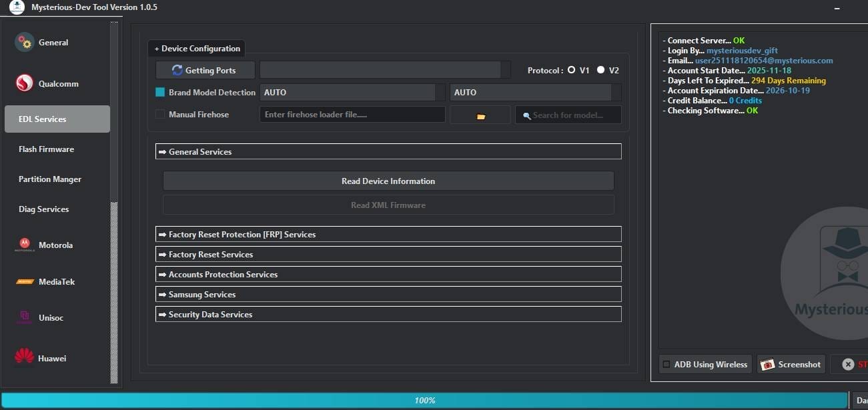This screenshot has height=410, width=868.
Task: Expand the Samsung Services section
Action: click(x=388, y=294)
